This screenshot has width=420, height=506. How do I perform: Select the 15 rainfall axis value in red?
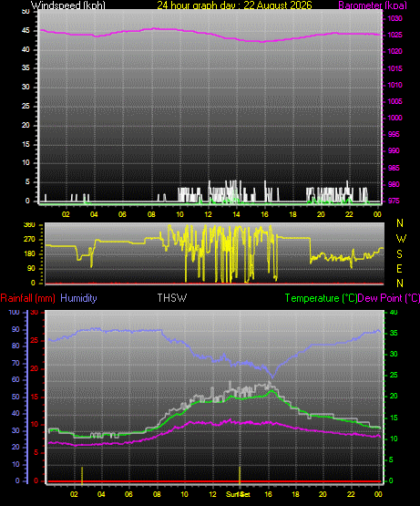coord(35,397)
